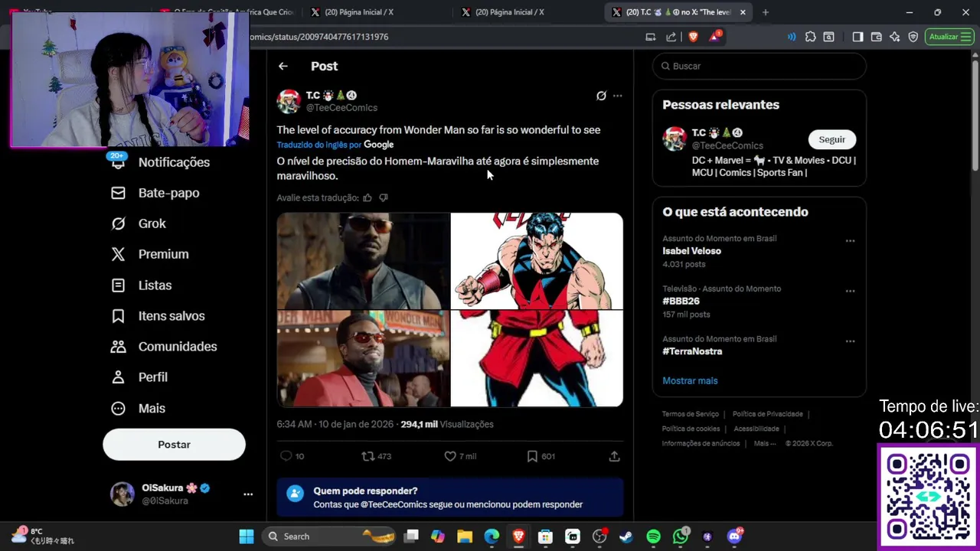Open the sunglasses leather vest photo
Viewport: 980px width, 551px height.
(x=363, y=261)
